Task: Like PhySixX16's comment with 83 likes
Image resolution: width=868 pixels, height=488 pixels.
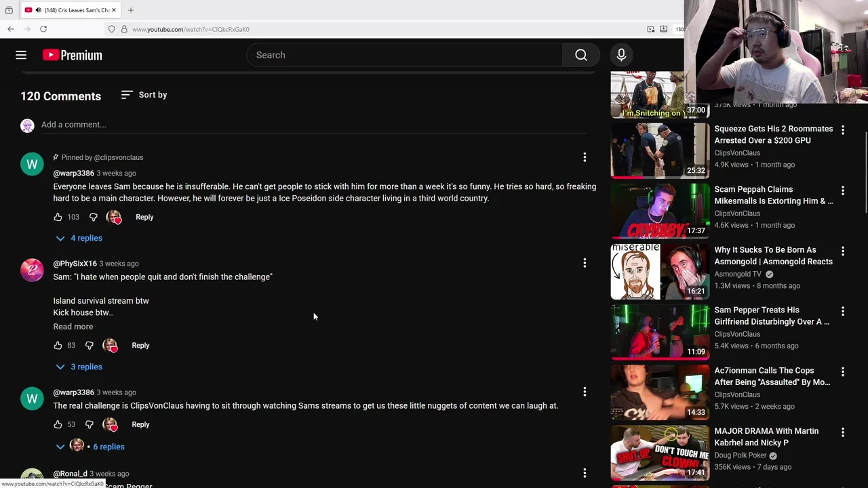Action: (x=58, y=346)
